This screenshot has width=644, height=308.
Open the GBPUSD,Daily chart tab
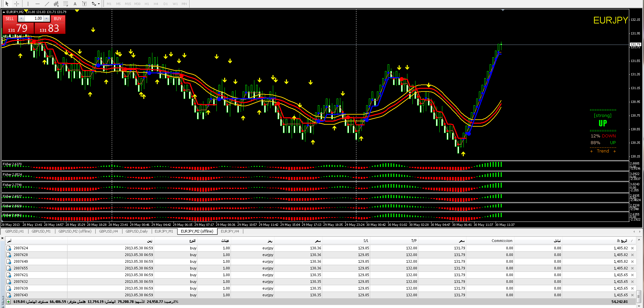(x=137, y=231)
